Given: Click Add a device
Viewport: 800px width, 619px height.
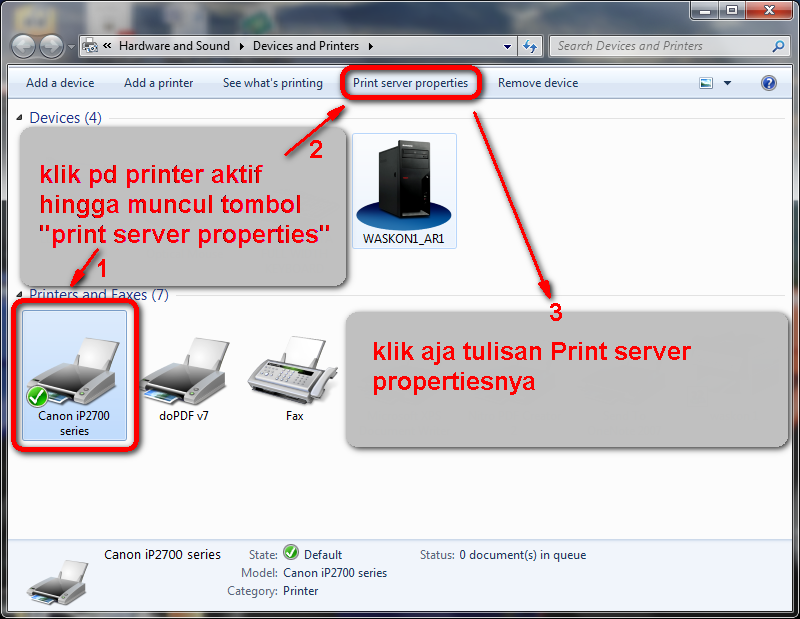Looking at the screenshot, I should 60,83.
